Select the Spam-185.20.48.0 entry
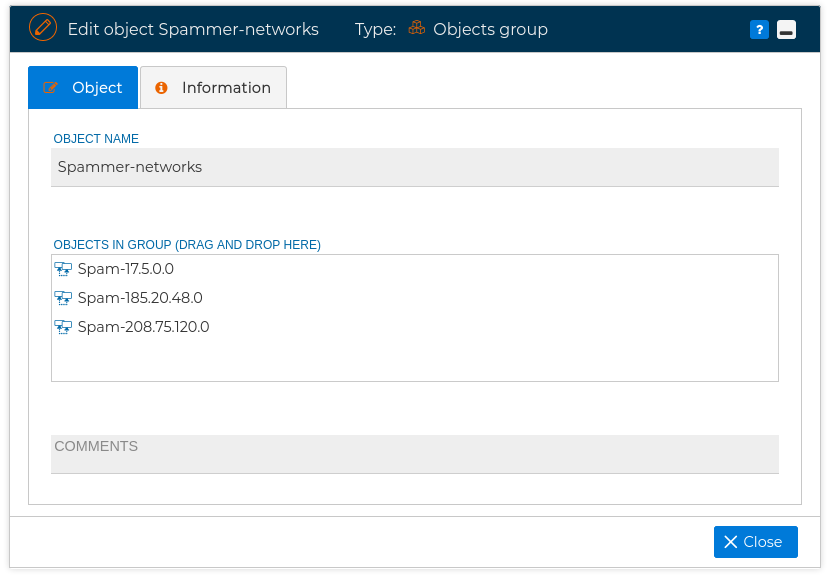Viewport: 831px width, 576px height. 140,298
